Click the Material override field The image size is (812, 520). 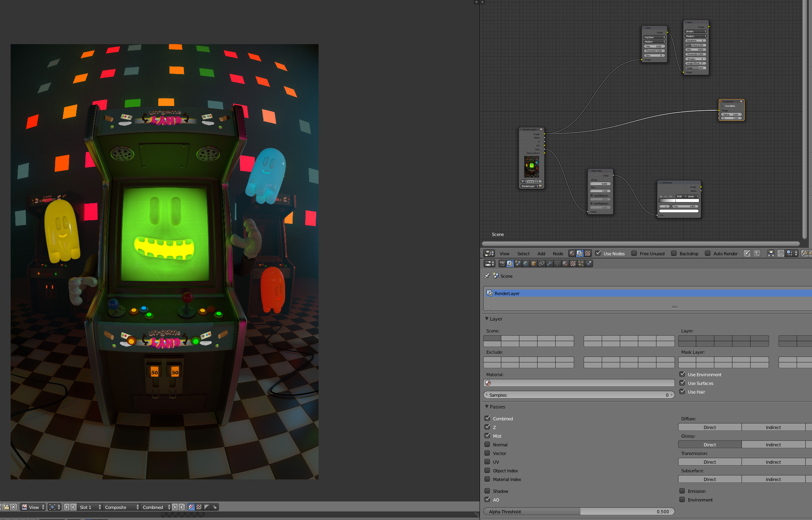579,383
